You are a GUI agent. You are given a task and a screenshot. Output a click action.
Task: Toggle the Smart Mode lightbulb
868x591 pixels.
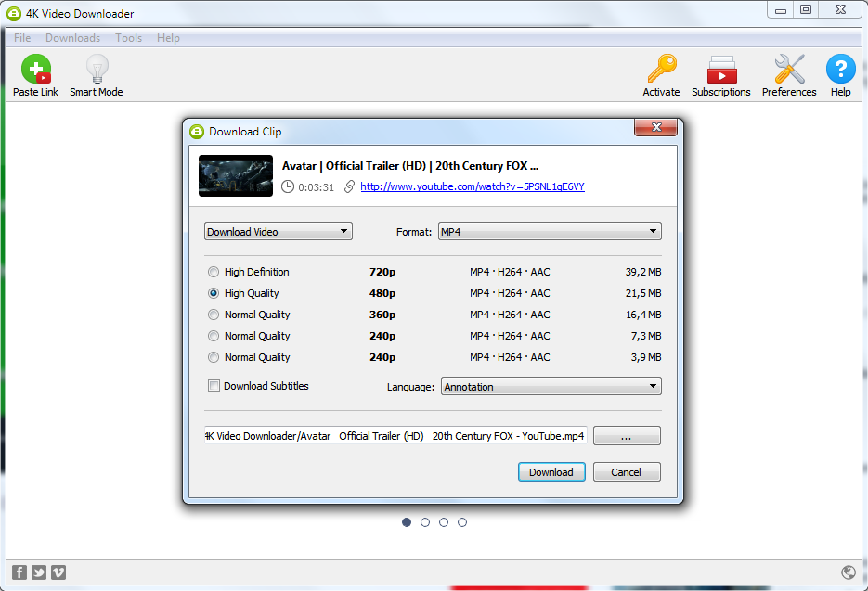click(x=97, y=69)
